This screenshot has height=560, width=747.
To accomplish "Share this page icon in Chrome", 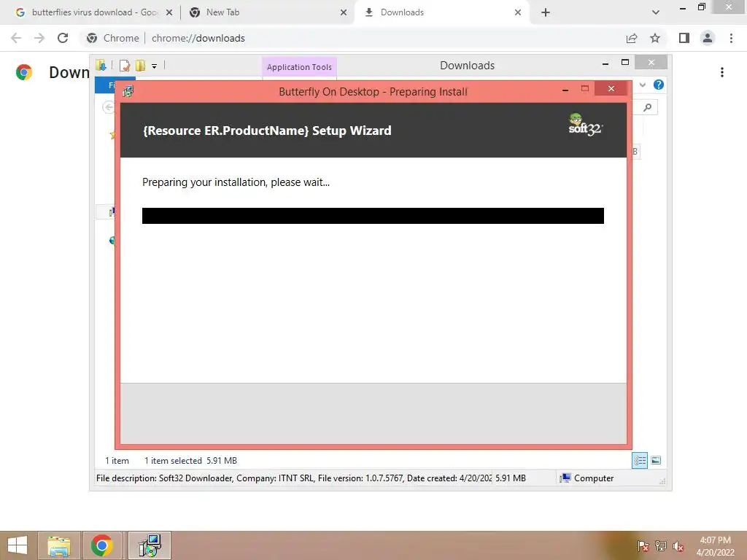I will pyautogui.click(x=632, y=38).
